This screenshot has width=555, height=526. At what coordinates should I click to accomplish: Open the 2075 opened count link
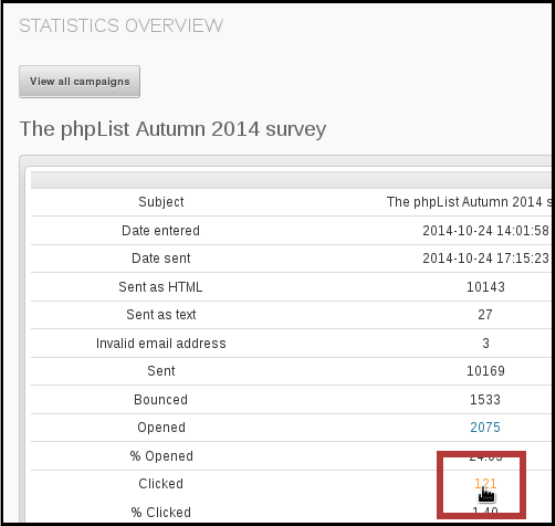(485, 427)
